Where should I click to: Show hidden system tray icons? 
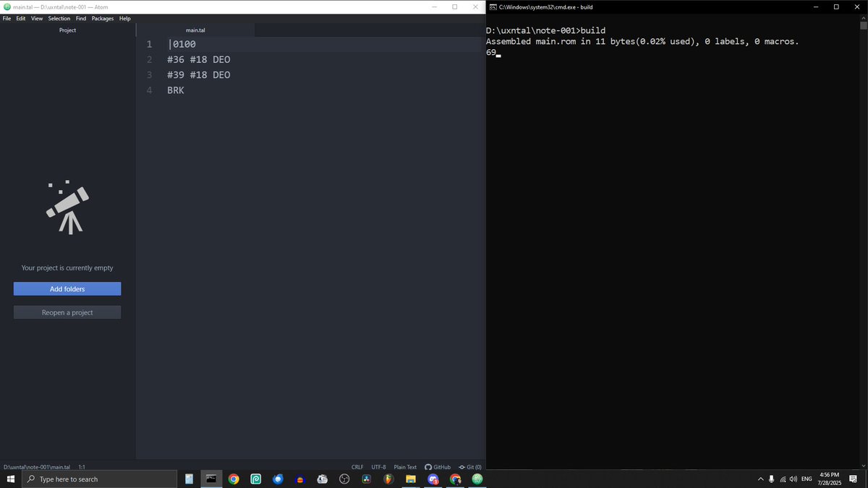[x=760, y=479]
